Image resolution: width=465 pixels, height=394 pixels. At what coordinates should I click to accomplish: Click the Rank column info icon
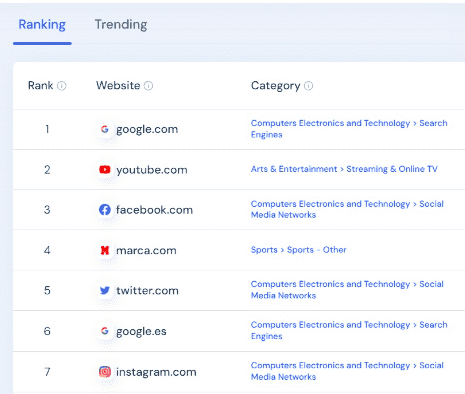pos(62,86)
